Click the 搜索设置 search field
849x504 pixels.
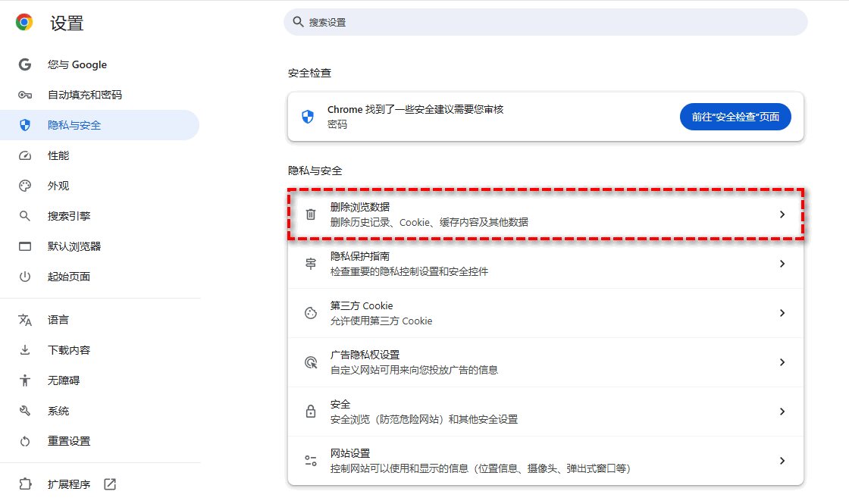point(546,23)
